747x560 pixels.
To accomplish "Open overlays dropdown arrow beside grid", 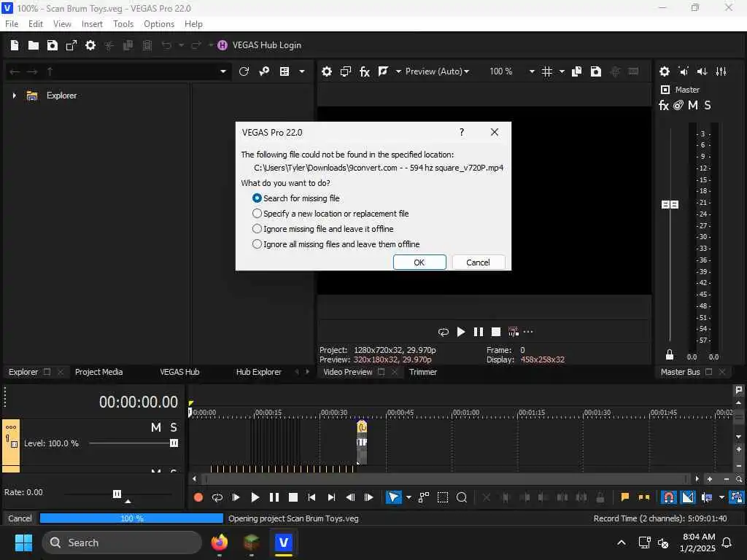I will [x=562, y=71].
